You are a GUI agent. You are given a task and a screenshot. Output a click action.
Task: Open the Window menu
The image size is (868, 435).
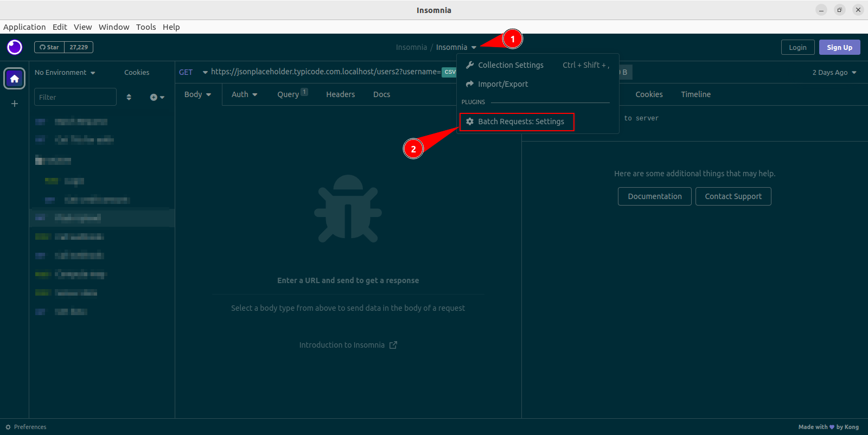pos(114,27)
